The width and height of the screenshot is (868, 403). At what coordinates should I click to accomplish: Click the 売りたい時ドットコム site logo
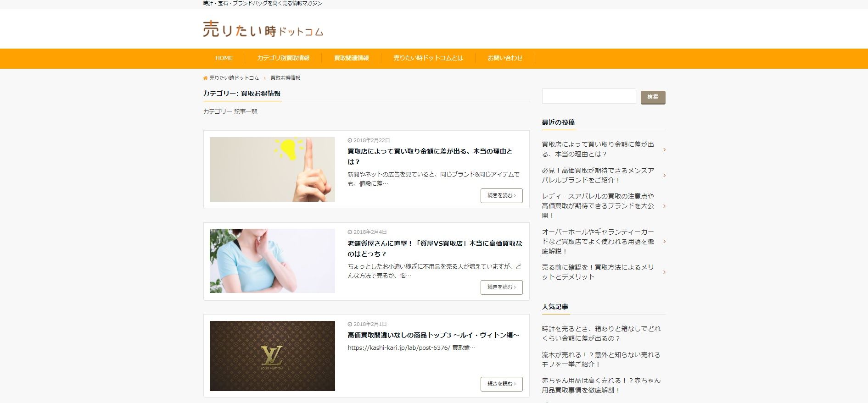point(263,29)
